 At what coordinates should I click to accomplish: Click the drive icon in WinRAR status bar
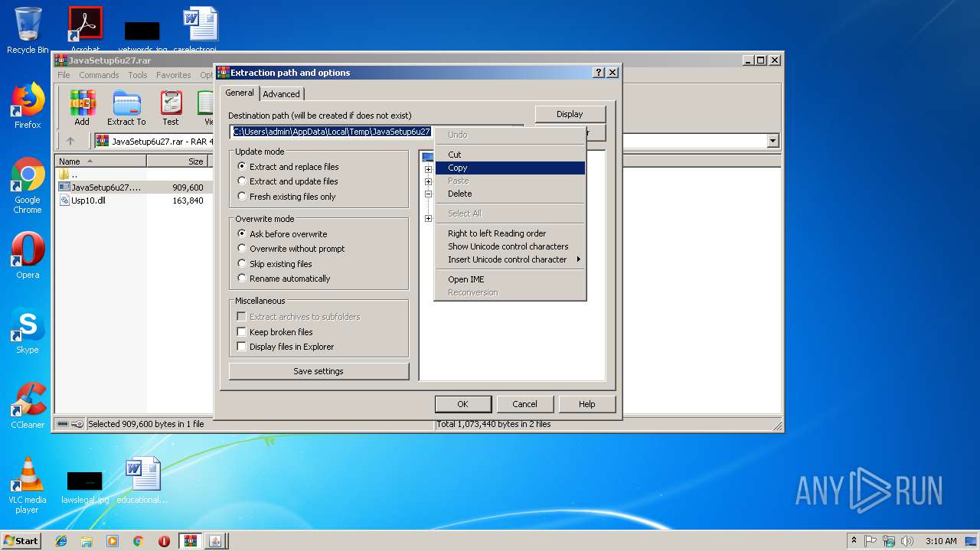[63, 424]
